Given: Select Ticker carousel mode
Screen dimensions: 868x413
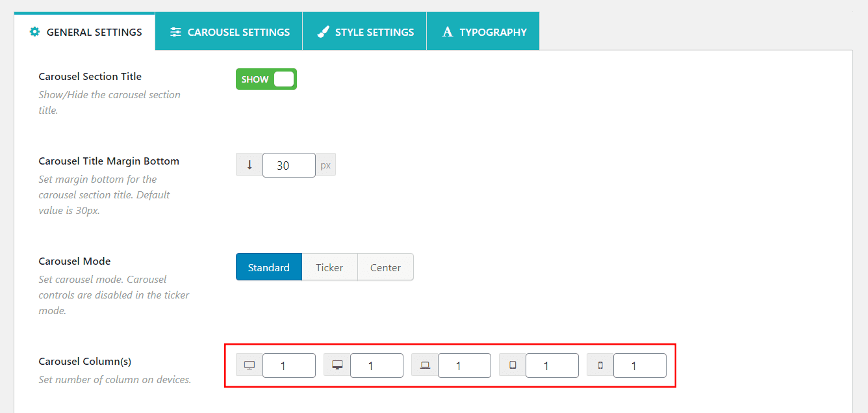Looking at the screenshot, I should [329, 267].
